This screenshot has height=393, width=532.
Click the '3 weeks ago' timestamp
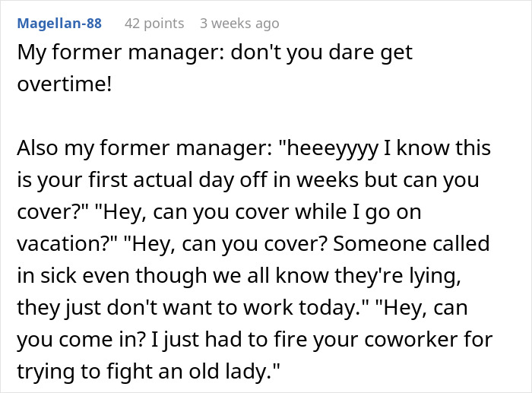(x=239, y=24)
